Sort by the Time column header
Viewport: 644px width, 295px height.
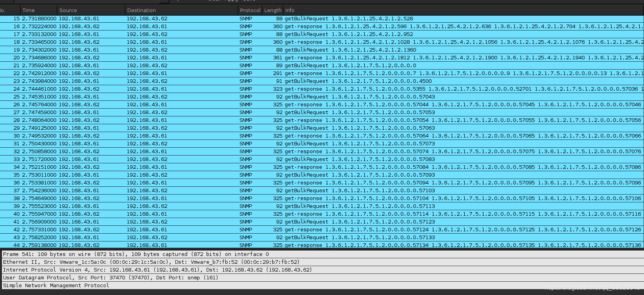coord(39,10)
